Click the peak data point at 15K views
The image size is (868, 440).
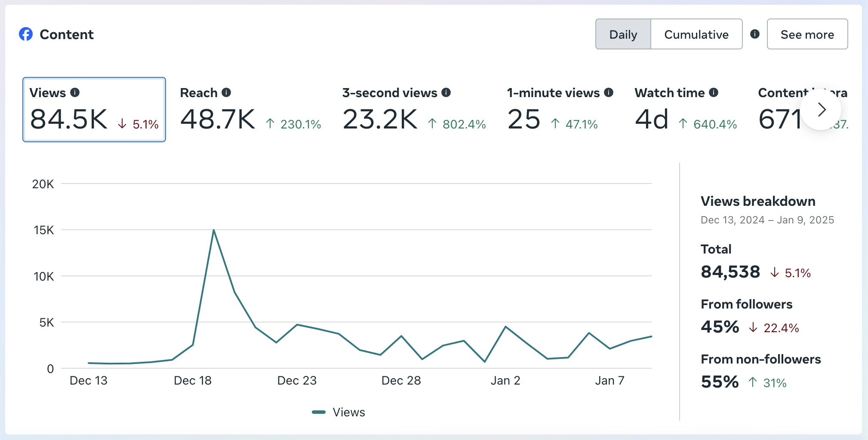[214, 230]
